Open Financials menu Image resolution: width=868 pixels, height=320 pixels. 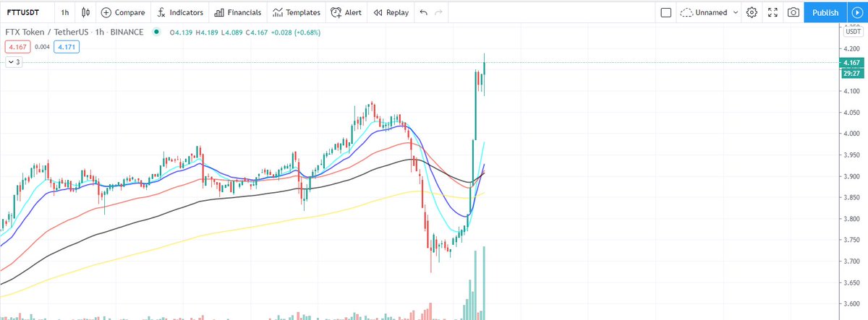[237, 12]
